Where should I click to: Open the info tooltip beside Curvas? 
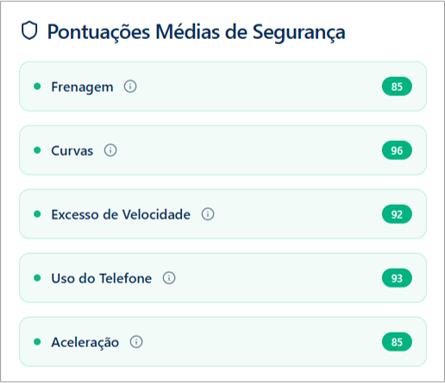coord(110,150)
